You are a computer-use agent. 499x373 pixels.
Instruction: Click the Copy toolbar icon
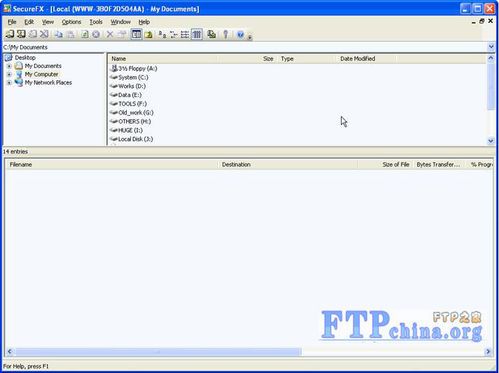click(x=59, y=34)
